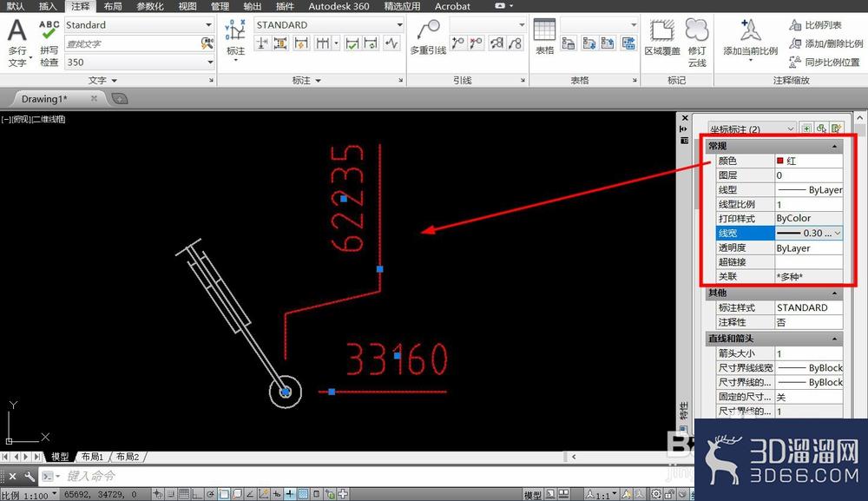Toggle ortho mode in status bar

point(197,494)
